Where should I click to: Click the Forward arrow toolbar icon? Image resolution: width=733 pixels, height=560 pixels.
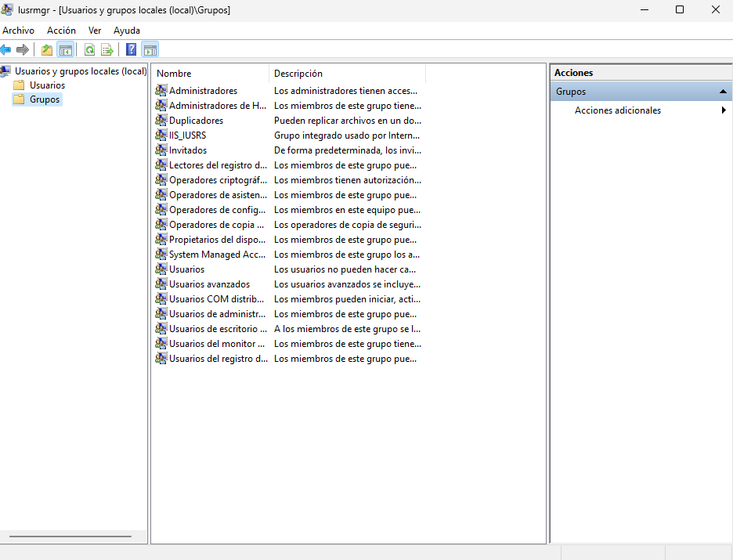(x=23, y=50)
